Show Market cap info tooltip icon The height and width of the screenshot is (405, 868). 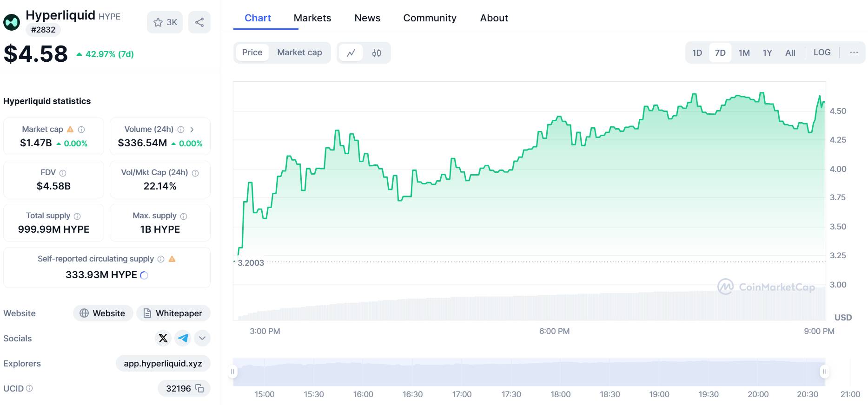coord(81,130)
